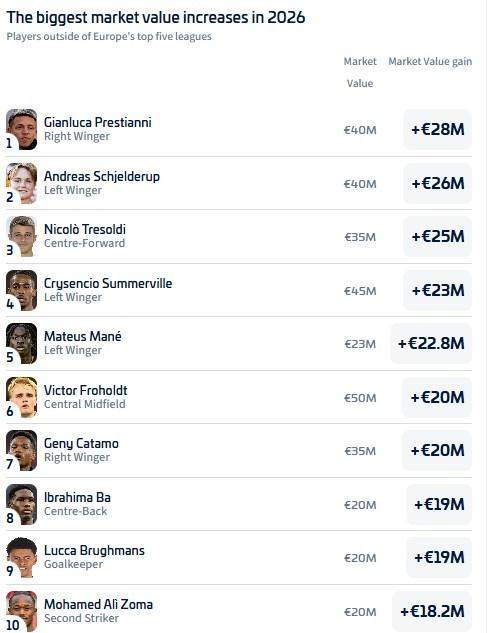Visit Victor Froholdt's player profile link
Image resolution: width=493 pixels, height=633 pixels.
pos(86,390)
